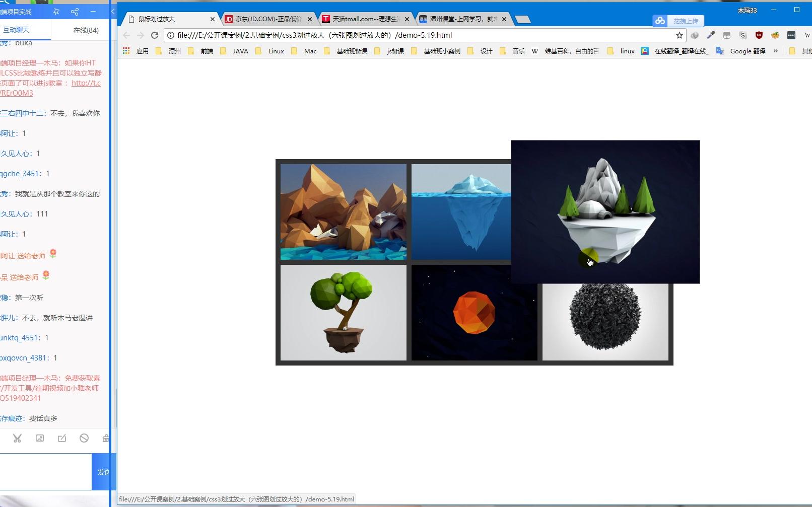Click the gift icon in the chat toolbar
Image resolution: width=812 pixels, height=507 pixels.
[106, 438]
